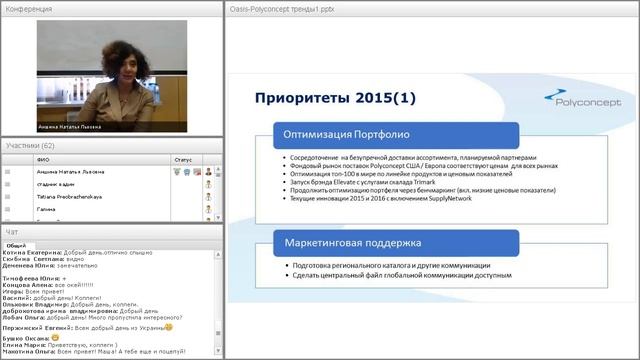Click the 'Oasis-Polyconcept тренды1.pptx' title bar

point(432,9)
